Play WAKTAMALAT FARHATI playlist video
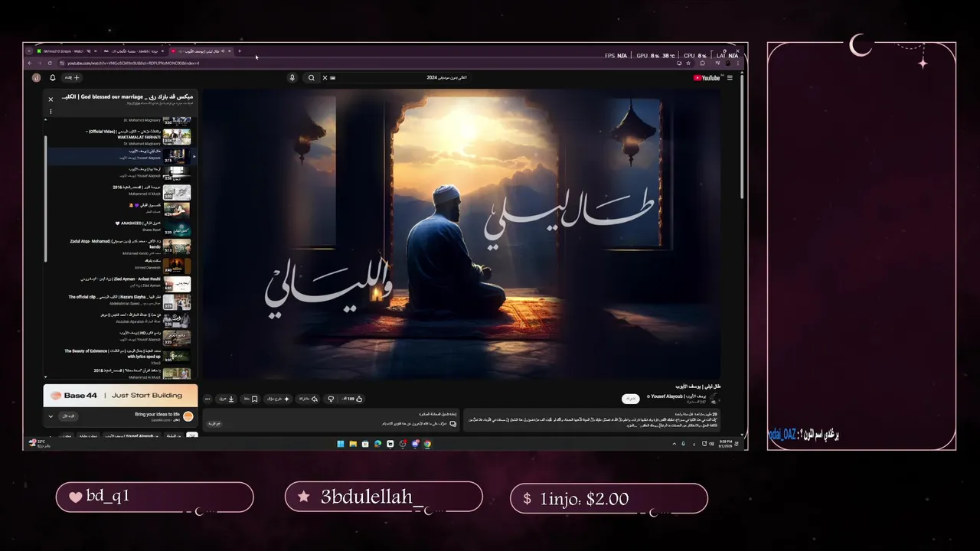 (x=119, y=137)
